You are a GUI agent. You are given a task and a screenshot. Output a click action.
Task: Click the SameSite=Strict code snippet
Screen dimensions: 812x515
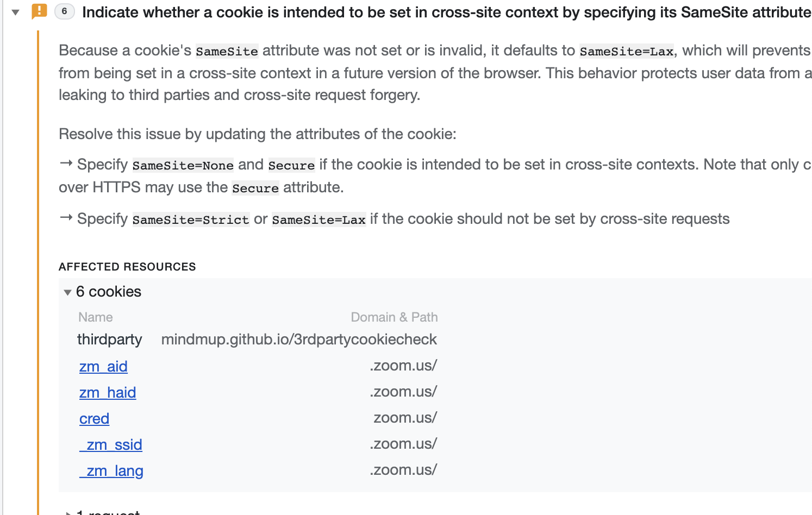[x=191, y=219]
